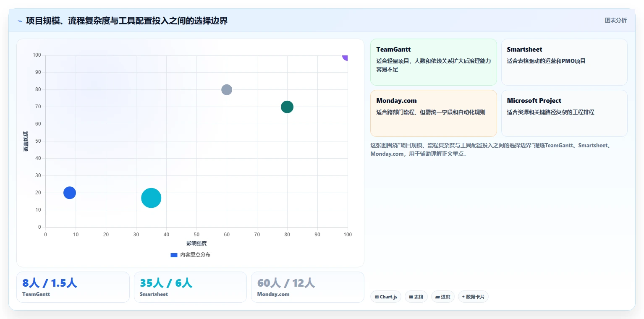Toggle the 内容重点分布 legend color box

174,255
